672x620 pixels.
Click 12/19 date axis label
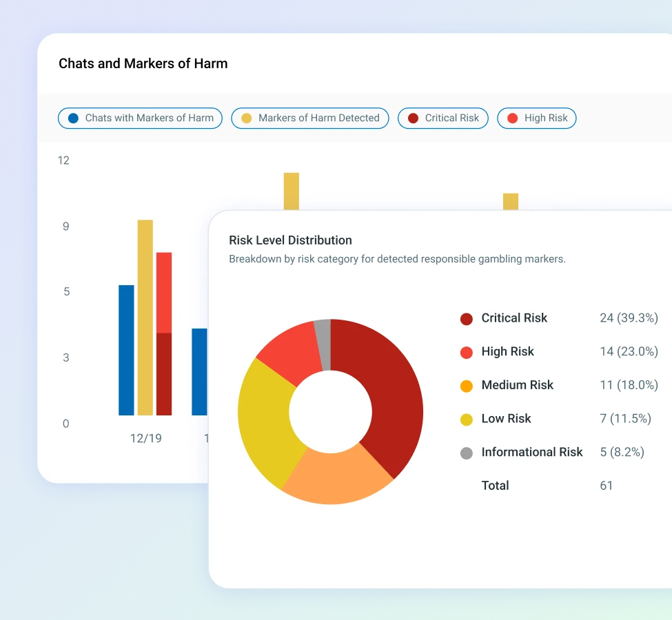click(145, 438)
